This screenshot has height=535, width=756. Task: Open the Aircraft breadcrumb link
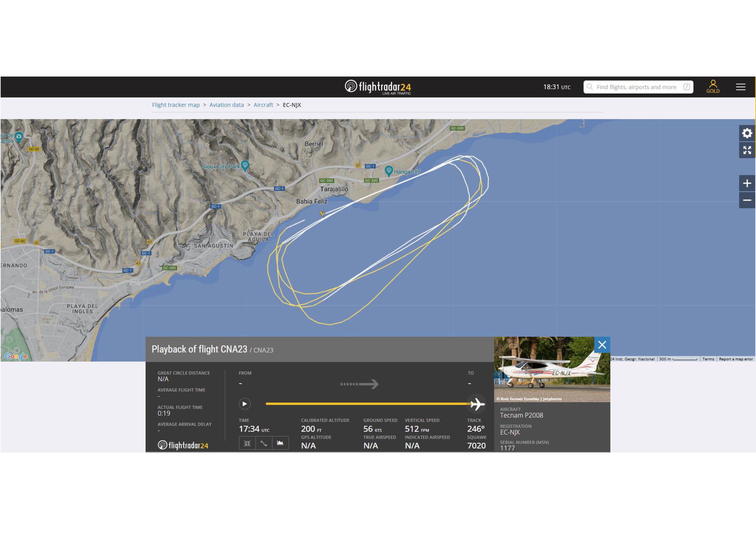[263, 105]
